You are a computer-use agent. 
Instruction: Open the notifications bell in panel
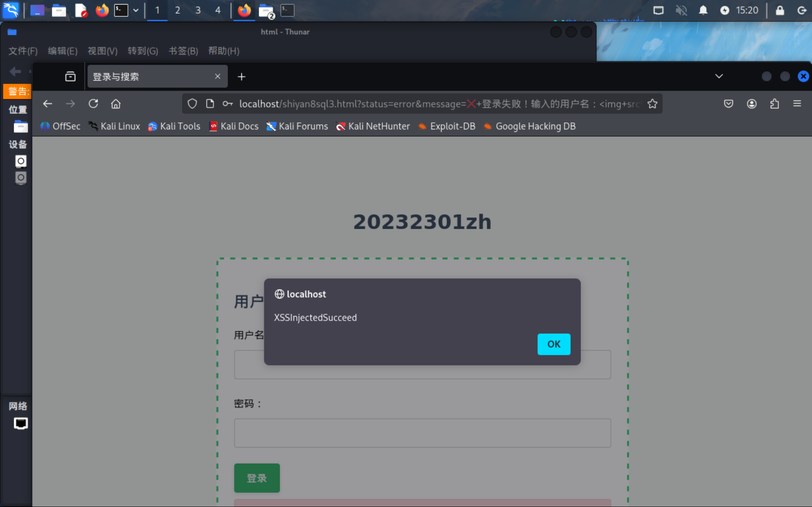[x=703, y=10]
